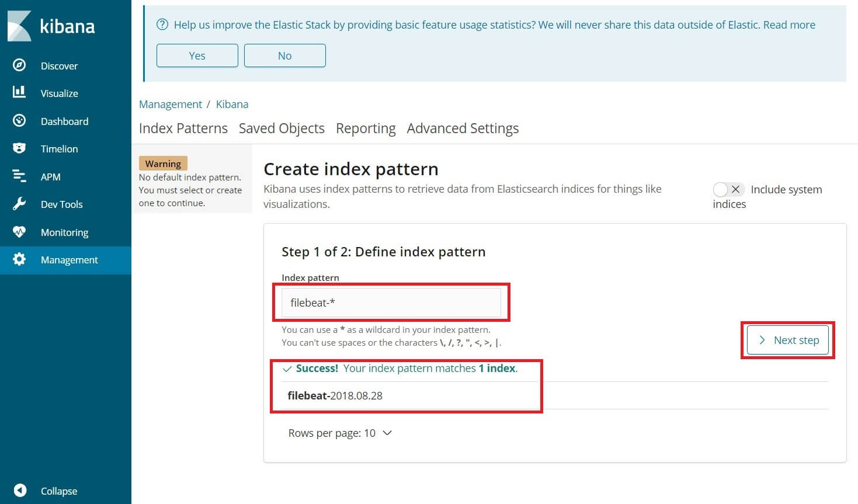Open Monitoring via heartbeat icon

[19, 232]
